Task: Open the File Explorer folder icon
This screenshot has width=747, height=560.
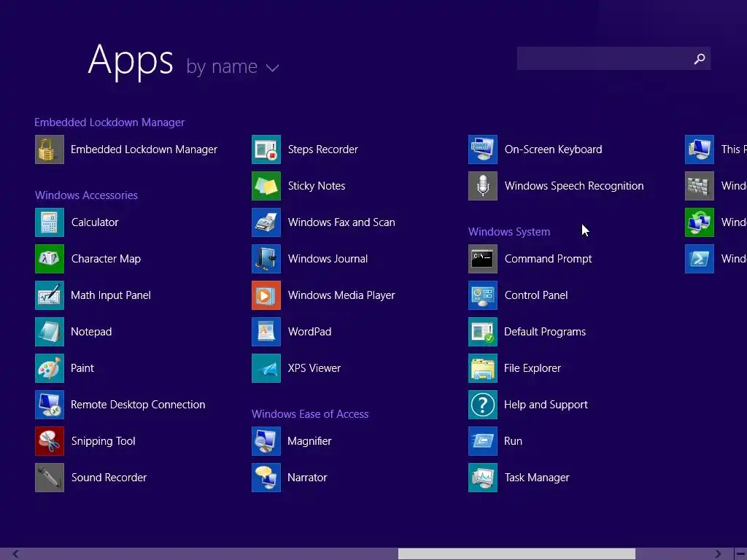Action: (483, 368)
